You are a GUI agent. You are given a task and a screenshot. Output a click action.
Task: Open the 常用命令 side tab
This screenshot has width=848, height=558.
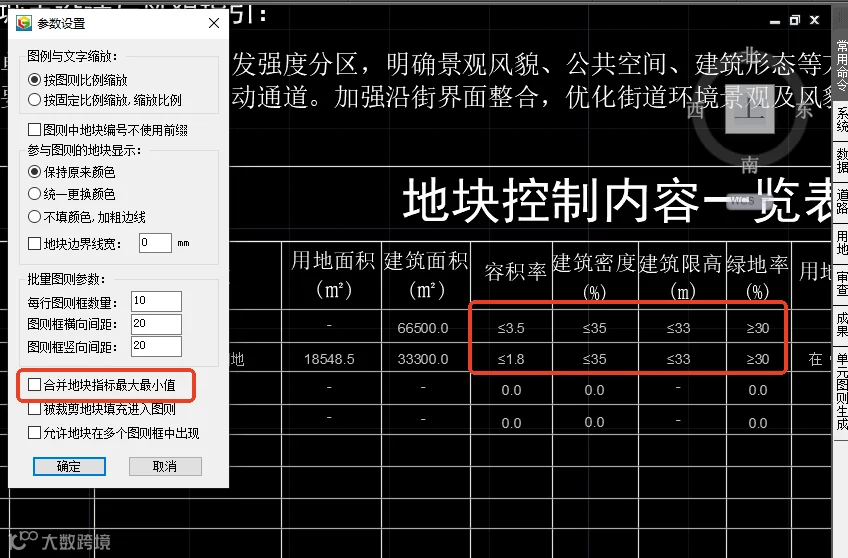point(841,65)
